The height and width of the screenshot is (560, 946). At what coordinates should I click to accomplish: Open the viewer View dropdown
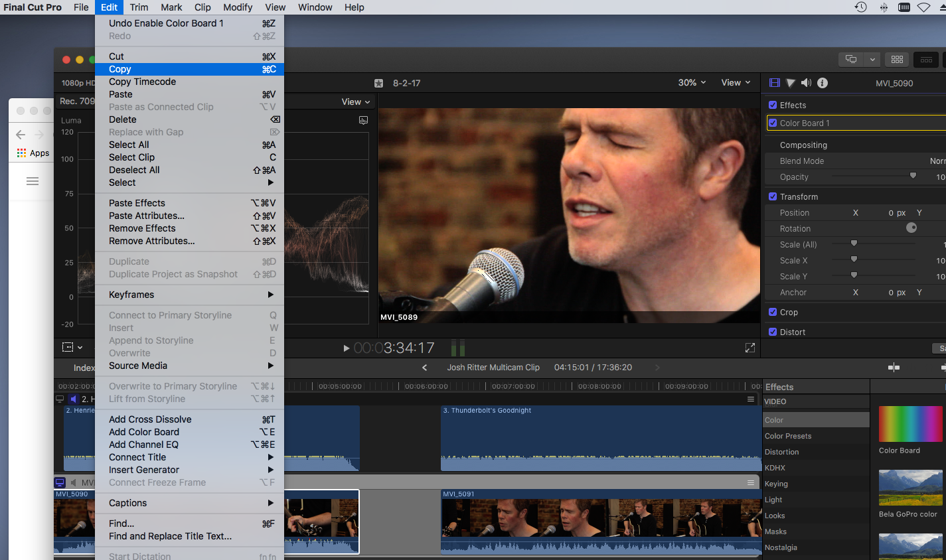point(736,83)
